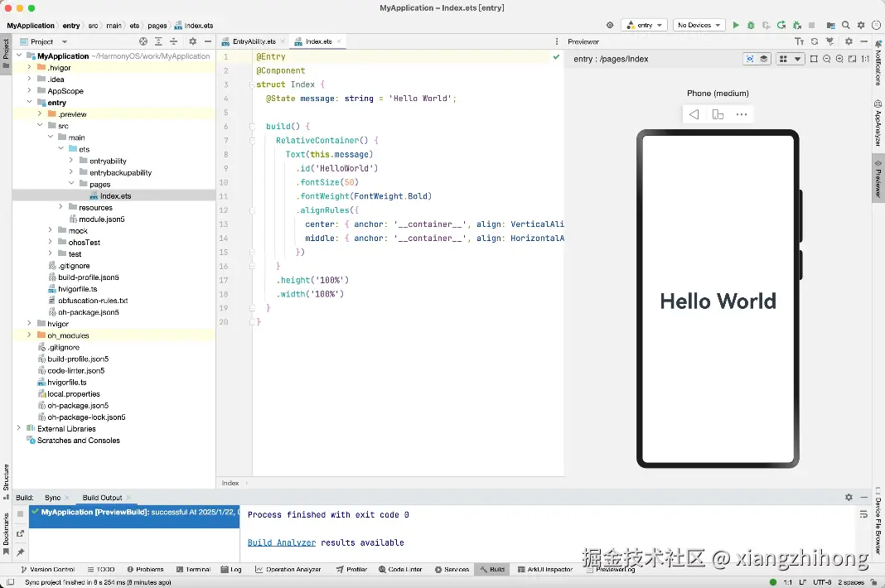885x588 pixels.
Task: Open the search everywhere magnifier
Action: [x=845, y=25]
